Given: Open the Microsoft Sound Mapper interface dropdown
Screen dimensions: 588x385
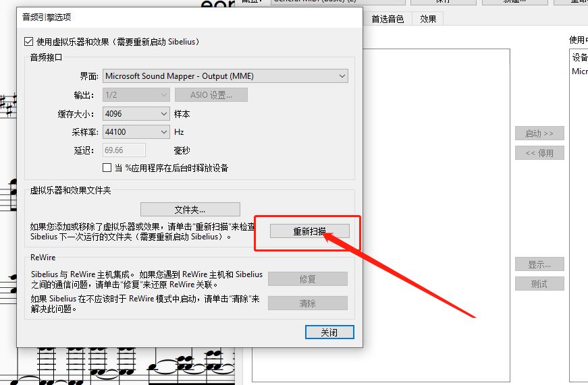Looking at the screenshot, I should pyautogui.click(x=225, y=76).
